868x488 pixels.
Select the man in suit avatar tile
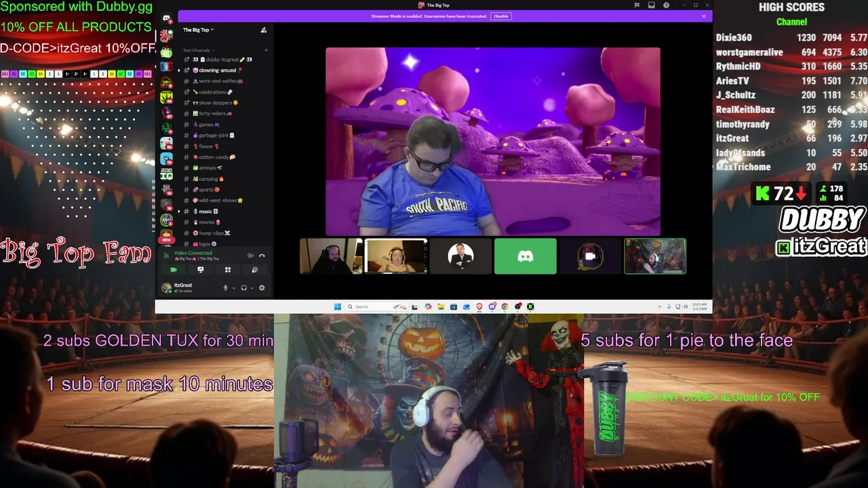point(460,256)
